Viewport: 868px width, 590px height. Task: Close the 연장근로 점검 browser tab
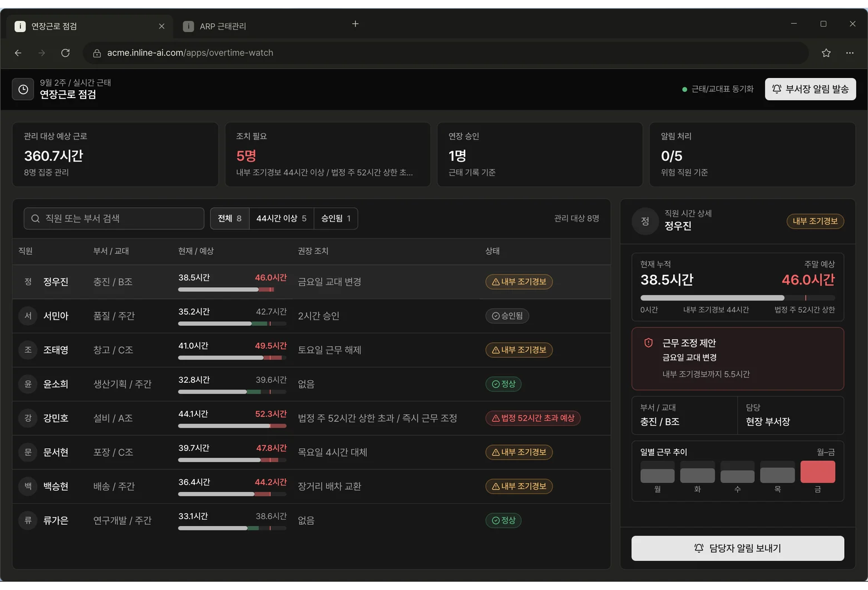point(161,26)
